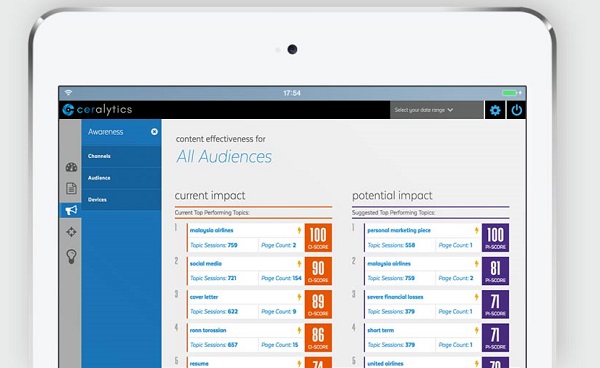Click Page Count 154 value
The image size is (600, 368).
[297, 278]
